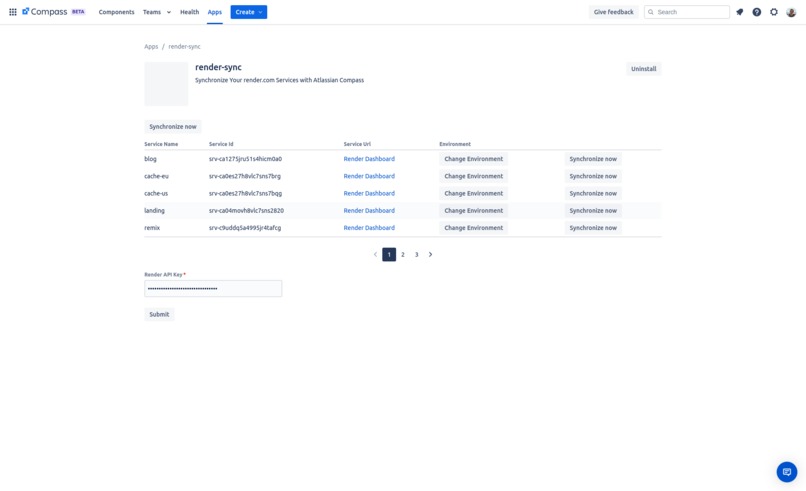Open the Components menu

(x=116, y=12)
